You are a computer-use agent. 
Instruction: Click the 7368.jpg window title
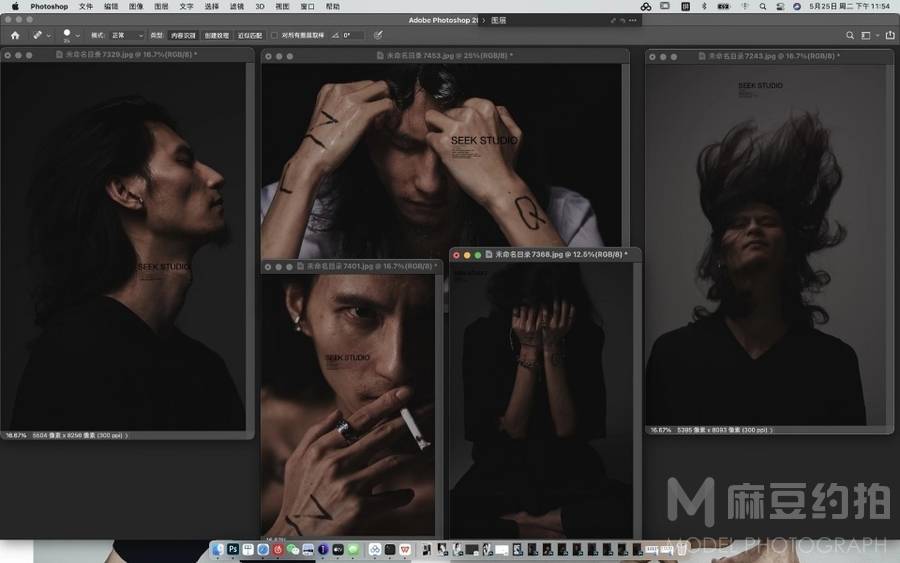click(561, 254)
